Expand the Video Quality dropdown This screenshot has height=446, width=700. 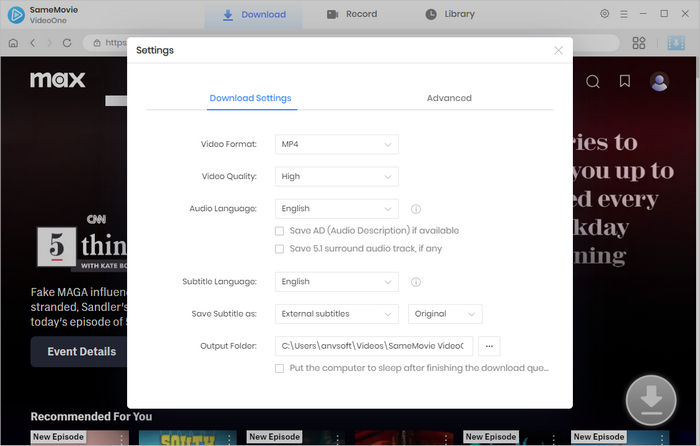337,176
